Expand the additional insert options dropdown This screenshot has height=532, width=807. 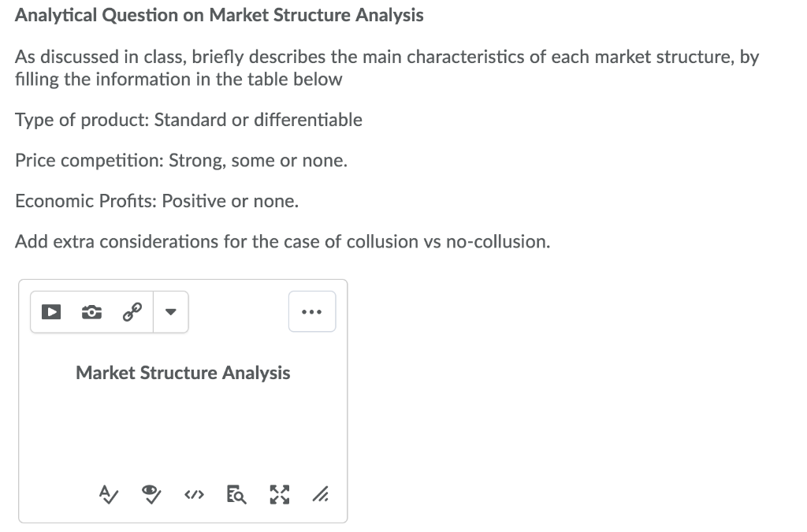tap(171, 312)
